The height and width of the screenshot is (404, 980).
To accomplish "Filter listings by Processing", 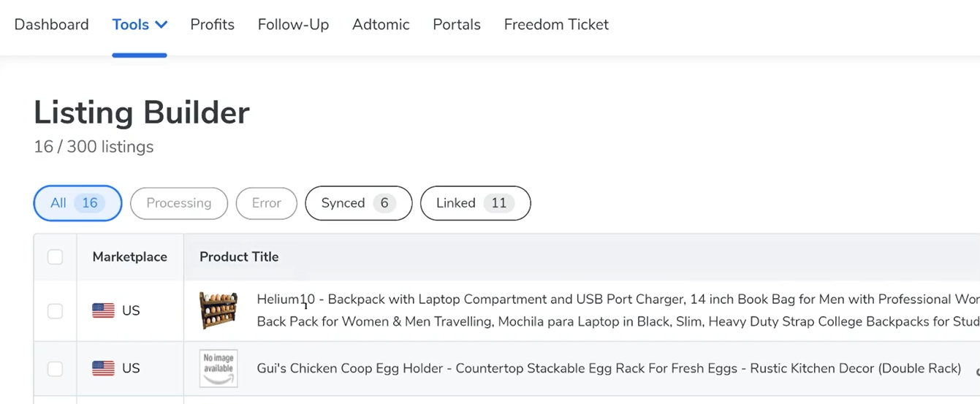I will [179, 203].
